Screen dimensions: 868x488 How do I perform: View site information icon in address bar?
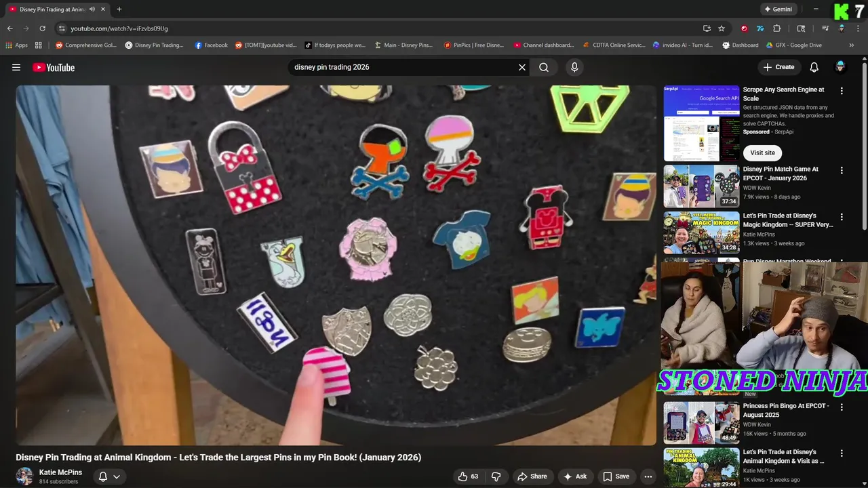tap(62, 28)
